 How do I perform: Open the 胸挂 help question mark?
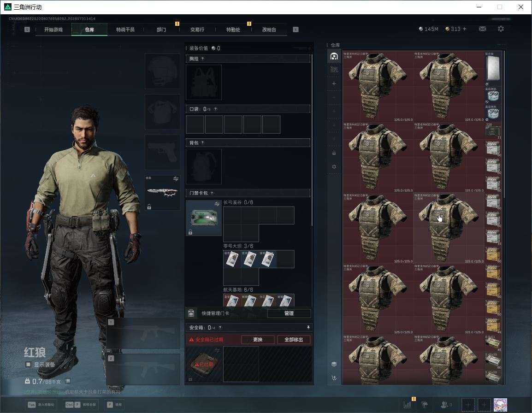coord(202,59)
